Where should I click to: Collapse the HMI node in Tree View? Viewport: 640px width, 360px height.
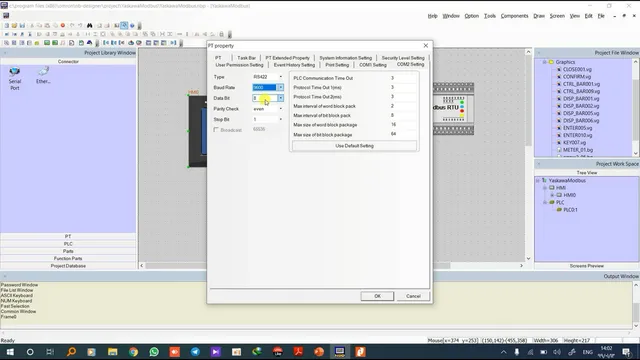coord(545,188)
